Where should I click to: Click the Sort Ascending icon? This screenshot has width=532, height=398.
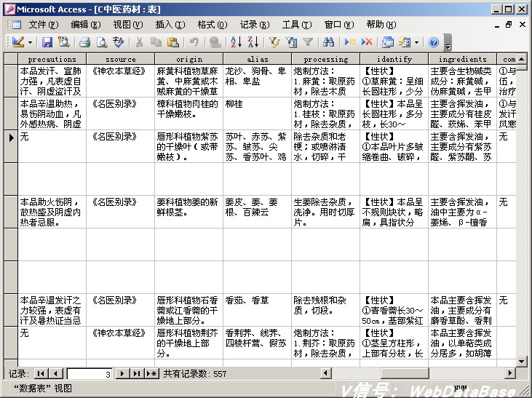(x=236, y=42)
